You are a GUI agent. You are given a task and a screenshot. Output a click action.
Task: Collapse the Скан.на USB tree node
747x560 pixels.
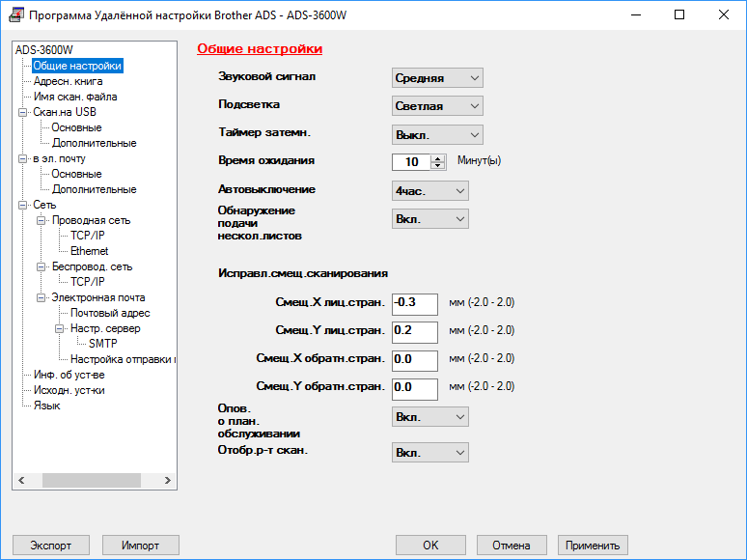click(x=22, y=112)
